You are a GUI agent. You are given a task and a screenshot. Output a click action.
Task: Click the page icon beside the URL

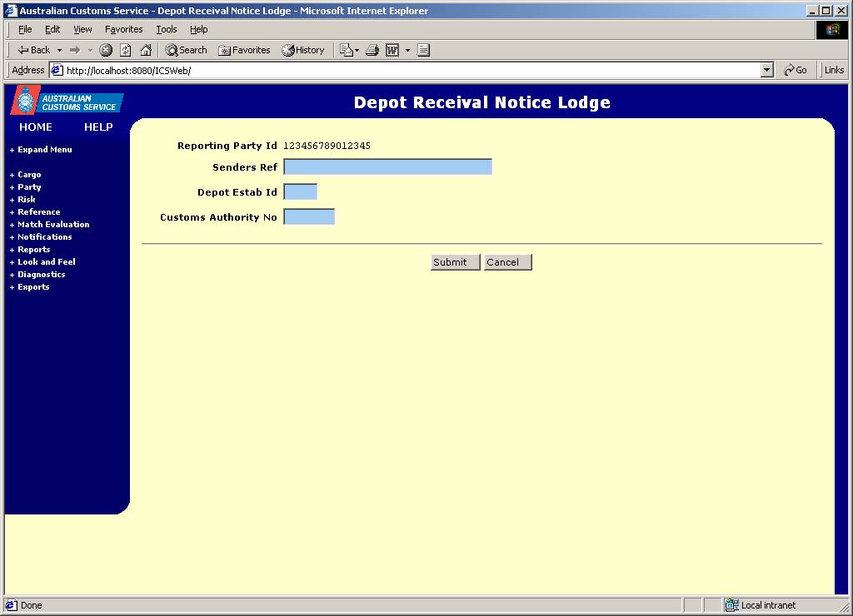[x=57, y=70]
